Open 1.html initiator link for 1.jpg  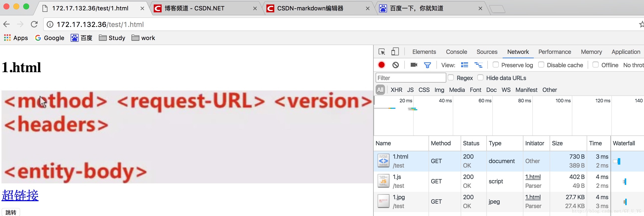pyautogui.click(x=533, y=197)
